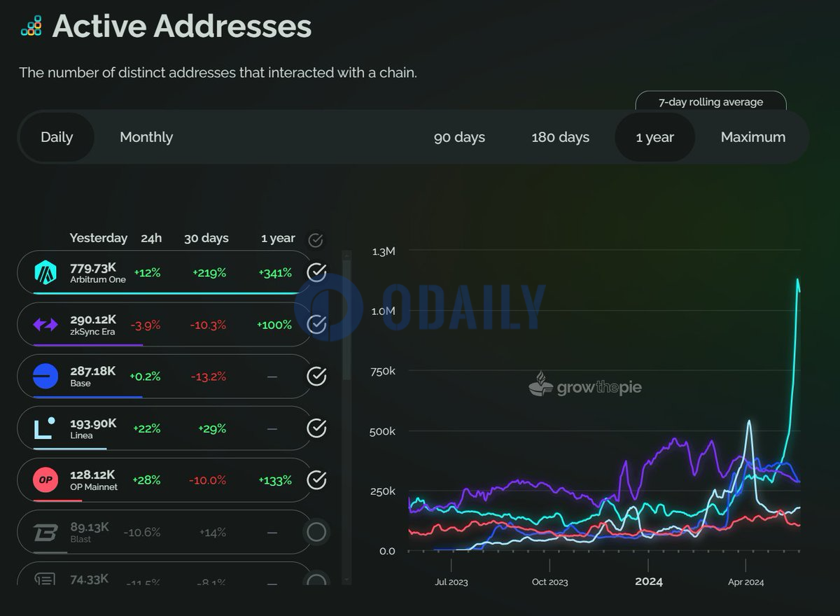
Task: Uncheck the Linea chain checkbox
Action: (316, 428)
